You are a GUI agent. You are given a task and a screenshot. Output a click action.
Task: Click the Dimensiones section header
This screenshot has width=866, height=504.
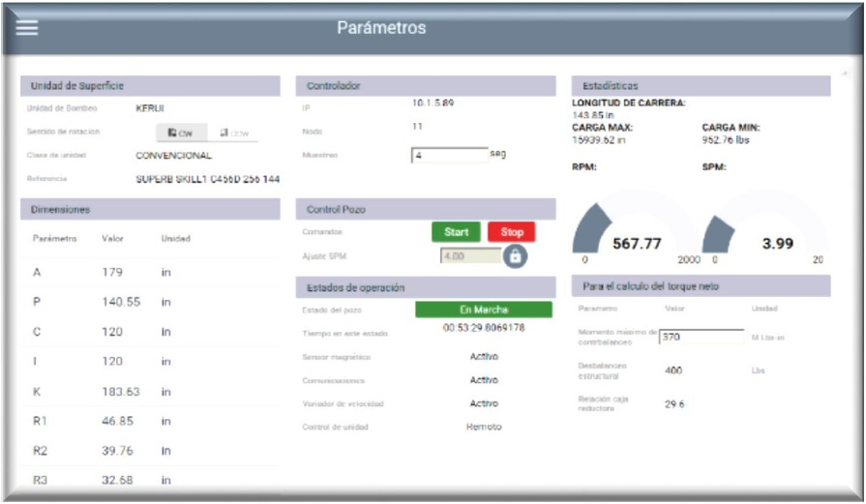[x=150, y=208]
